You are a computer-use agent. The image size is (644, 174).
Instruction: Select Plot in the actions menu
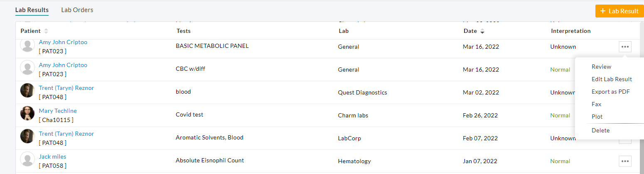597,117
